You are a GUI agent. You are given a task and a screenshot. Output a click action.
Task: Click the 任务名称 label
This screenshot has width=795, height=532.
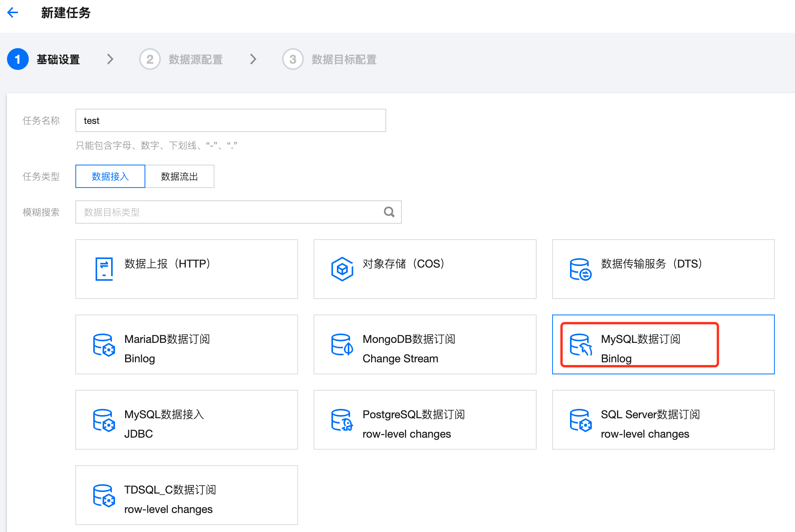coord(41,120)
